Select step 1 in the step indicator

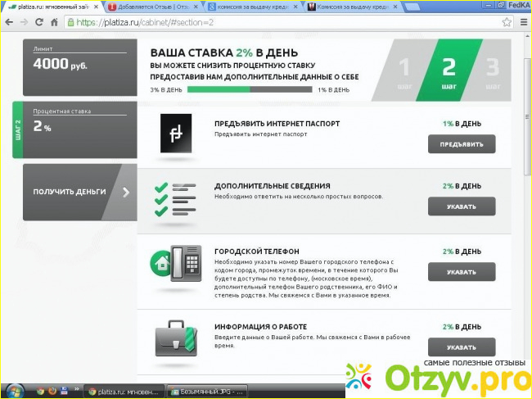tap(404, 71)
